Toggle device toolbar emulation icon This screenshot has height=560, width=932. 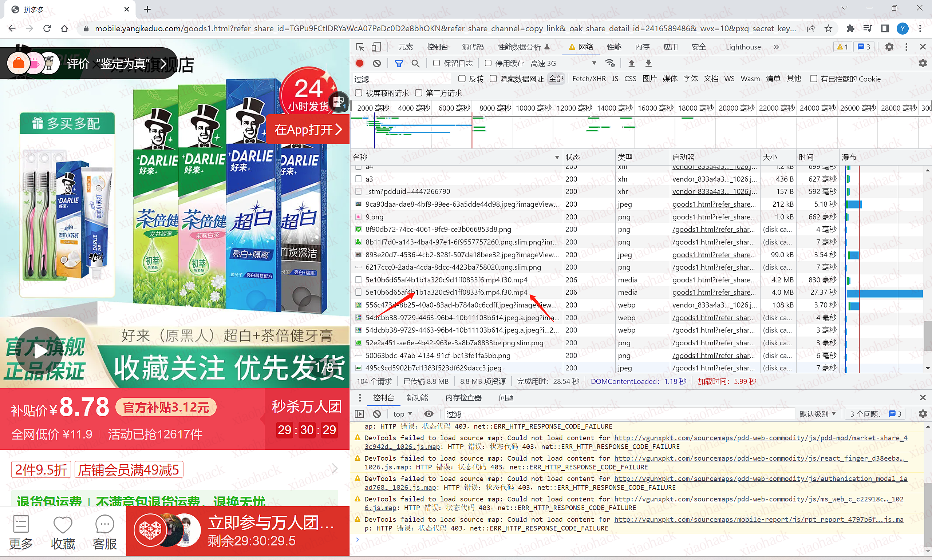click(x=376, y=47)
